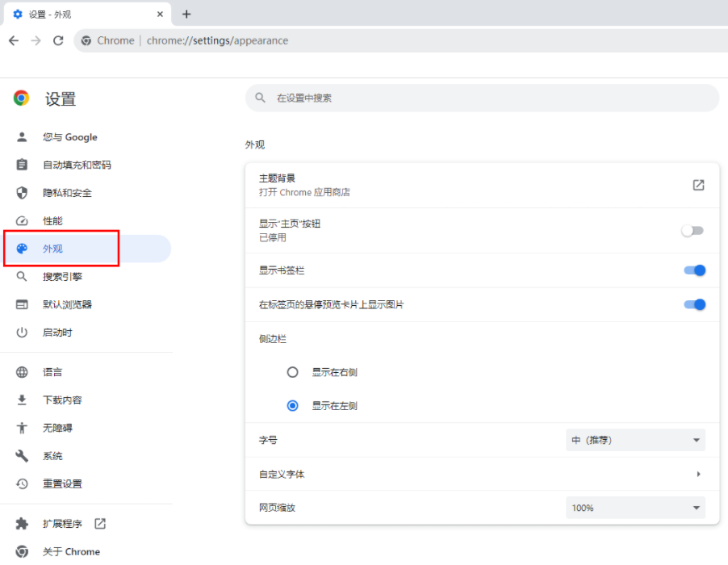The image size is (728, 565).
Task: Reload the page with the refresh icon
Action: click(58, 41)
